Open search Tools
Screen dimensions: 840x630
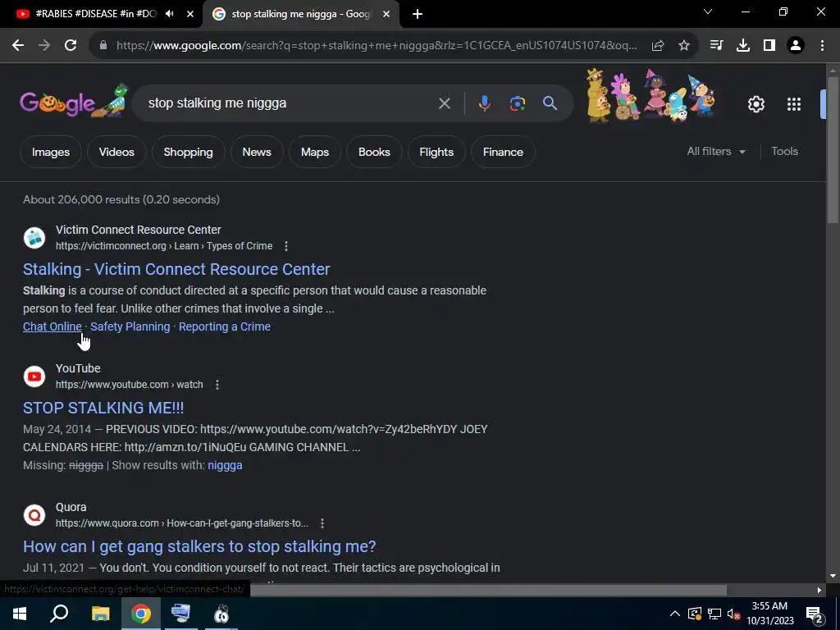[785, 152]
